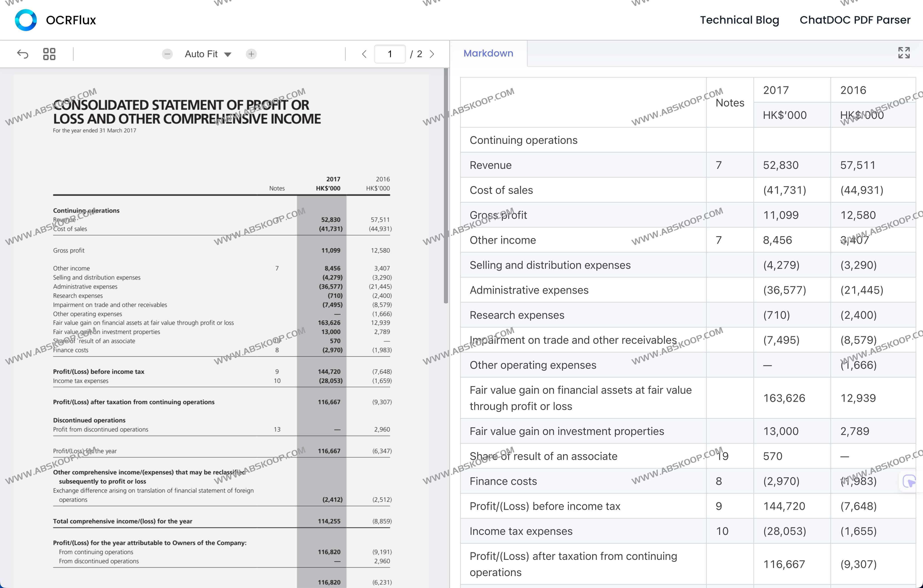Open the Technical Blog link
This screenshot has height=588, width=923.
[739, 20]
